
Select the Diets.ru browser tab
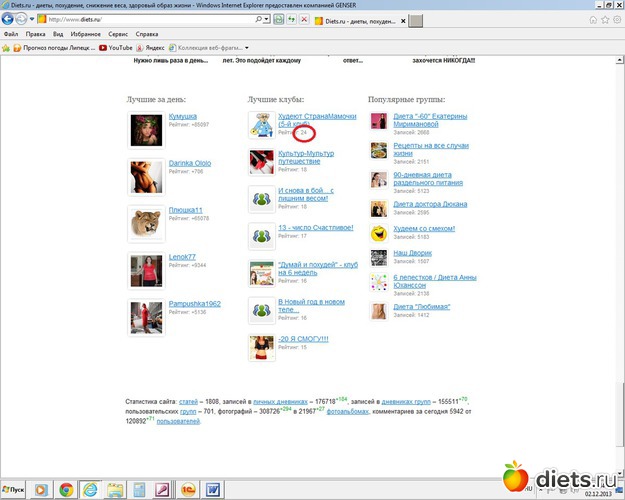coord(350,20)
